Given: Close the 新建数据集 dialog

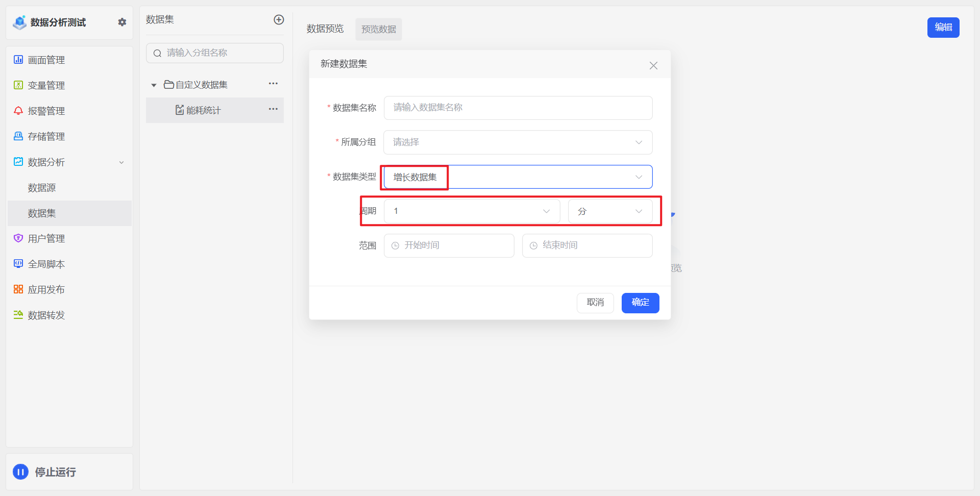Looking at the screenshot, I should [653, 65].
